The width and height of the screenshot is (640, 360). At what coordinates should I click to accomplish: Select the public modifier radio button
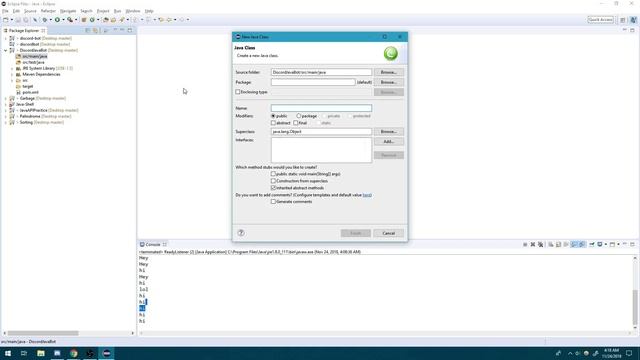[x=273, y=116]
